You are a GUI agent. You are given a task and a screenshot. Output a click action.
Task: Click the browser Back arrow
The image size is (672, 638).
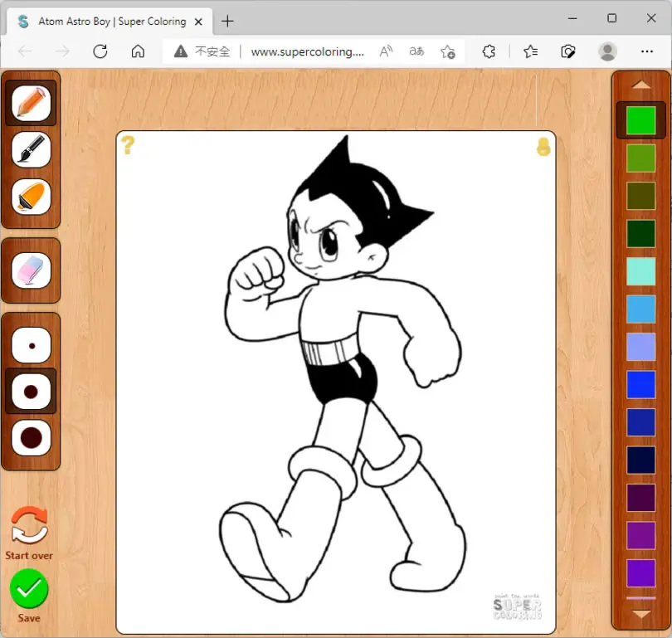click(25, 51)
